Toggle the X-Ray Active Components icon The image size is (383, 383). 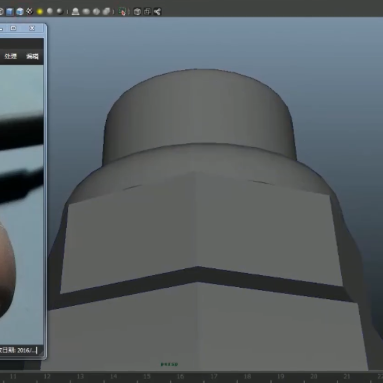147,12
